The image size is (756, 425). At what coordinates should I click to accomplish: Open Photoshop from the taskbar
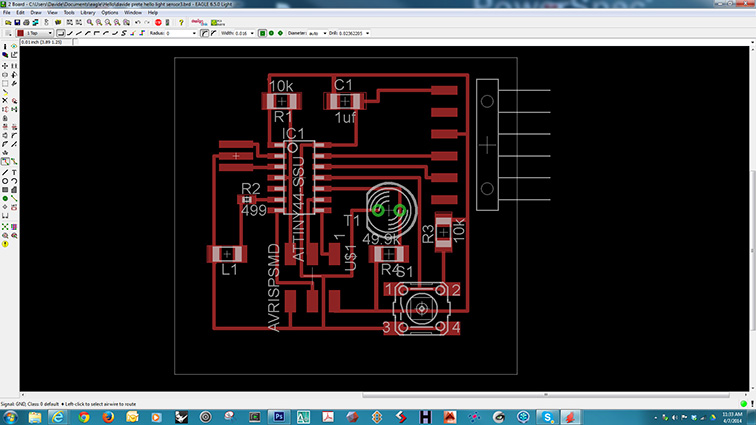pos(279,417)
